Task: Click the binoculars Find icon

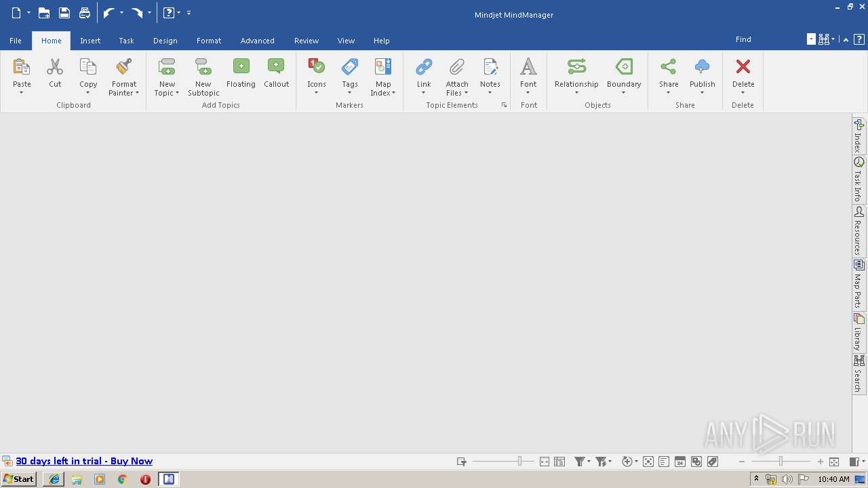Action: [824, 39]
